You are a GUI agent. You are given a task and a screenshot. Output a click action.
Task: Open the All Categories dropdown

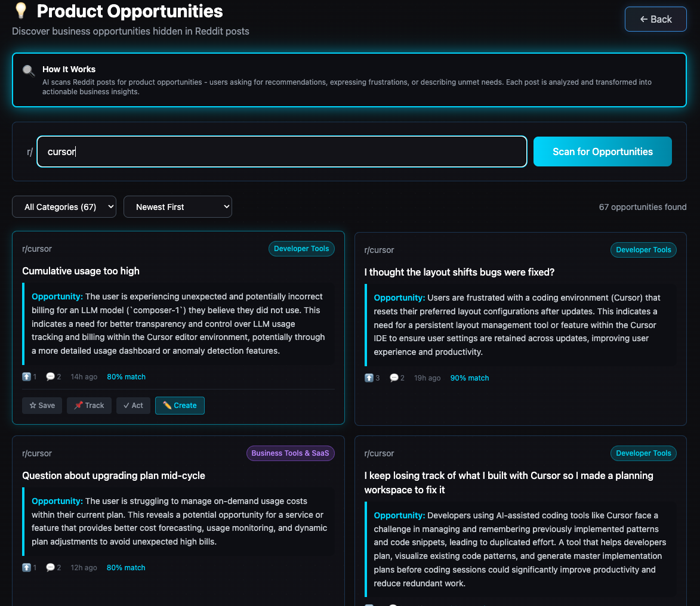[64, 206]
